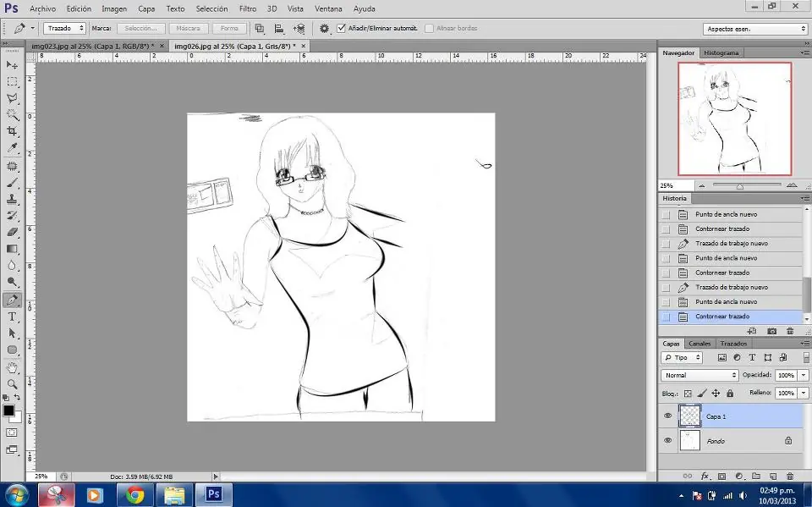Toggle layer filter switch
Viewport: 812px width, 507px height.
tap(806, 357)
